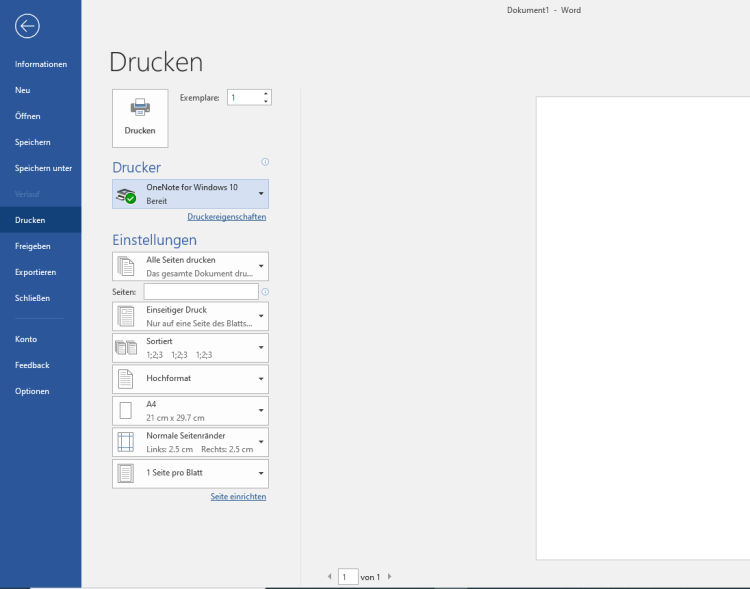Expand the Alle Seiten drucken dropdown
Viewport: 750px width, 589px height.
pyautogui.click(x=191, y=266)
